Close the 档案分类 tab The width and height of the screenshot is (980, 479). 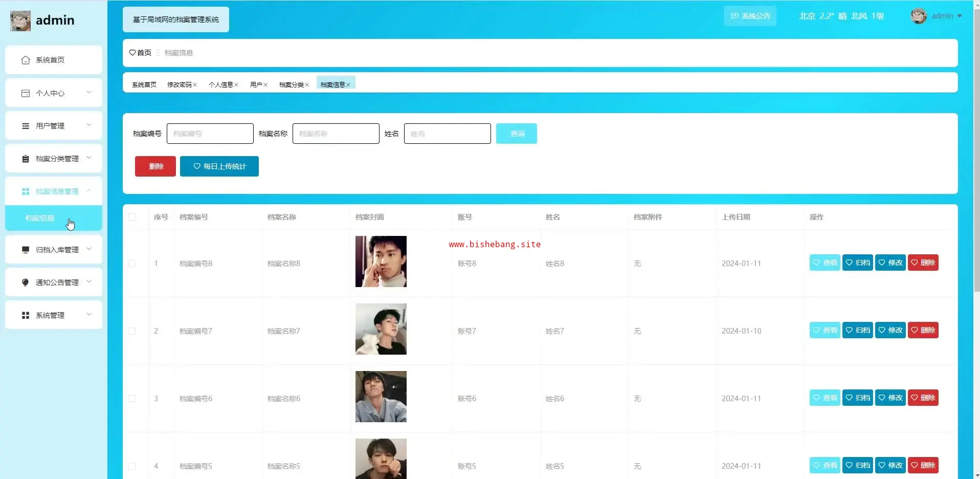point(307,85)
